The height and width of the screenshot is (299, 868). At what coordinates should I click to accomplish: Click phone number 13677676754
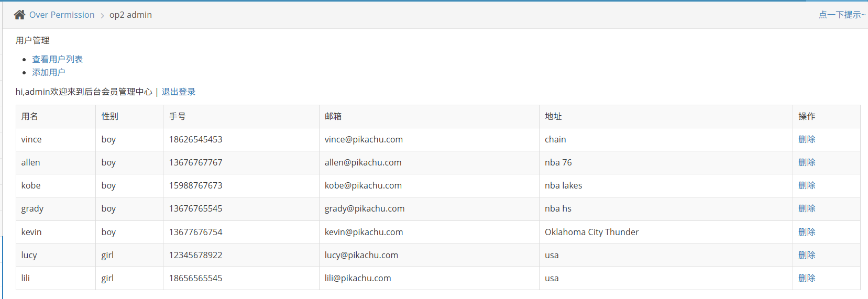pyautogui.click(x=196, y=232)
